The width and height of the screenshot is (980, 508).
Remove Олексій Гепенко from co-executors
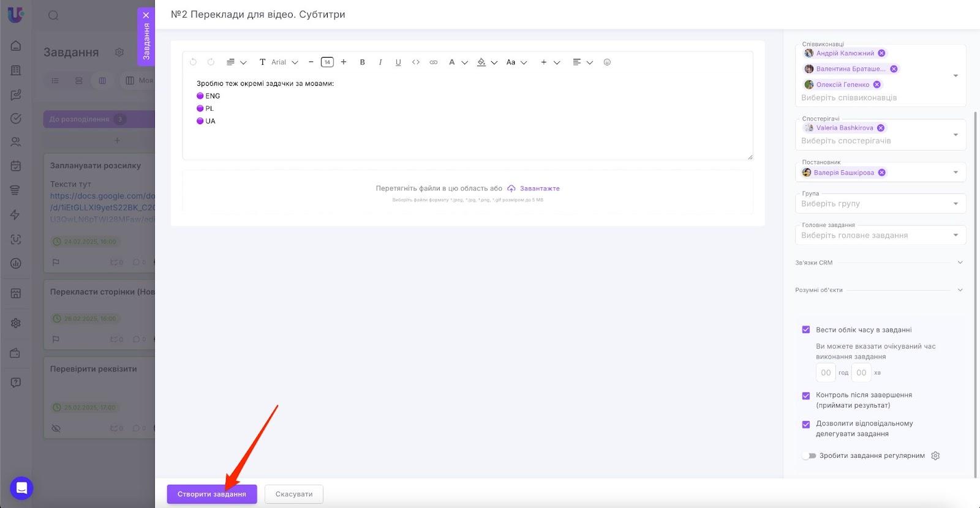(x=877, y=84)
